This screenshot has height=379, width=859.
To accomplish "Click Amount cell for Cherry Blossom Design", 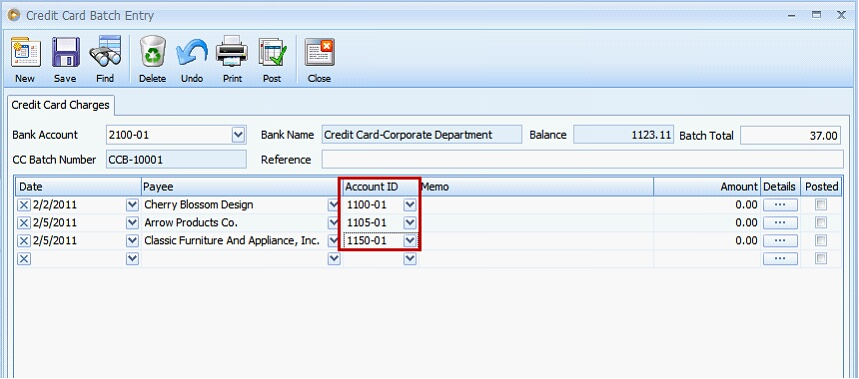I will (707, 205).
